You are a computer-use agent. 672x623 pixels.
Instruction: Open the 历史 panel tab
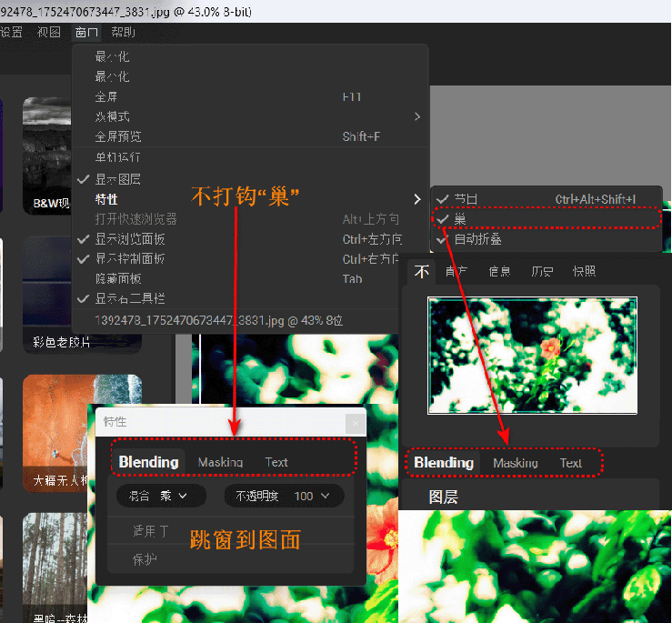coord(542,271)
